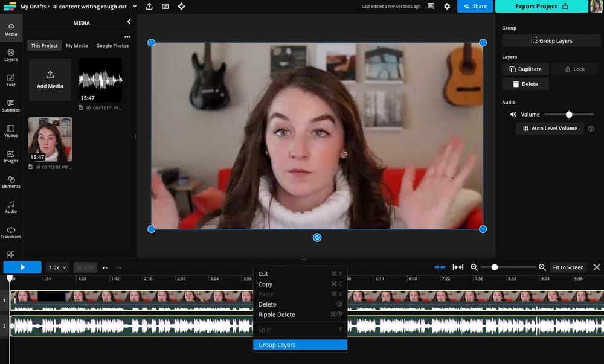Switch to the Google Photos tab
Screen dimensions: 604x364
[x=112, y=45]
